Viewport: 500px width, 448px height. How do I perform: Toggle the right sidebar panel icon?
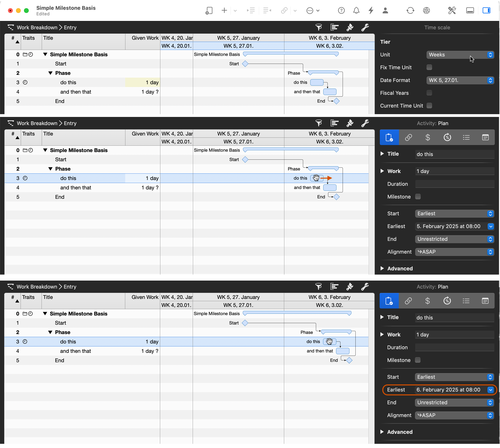pos(486,11)
